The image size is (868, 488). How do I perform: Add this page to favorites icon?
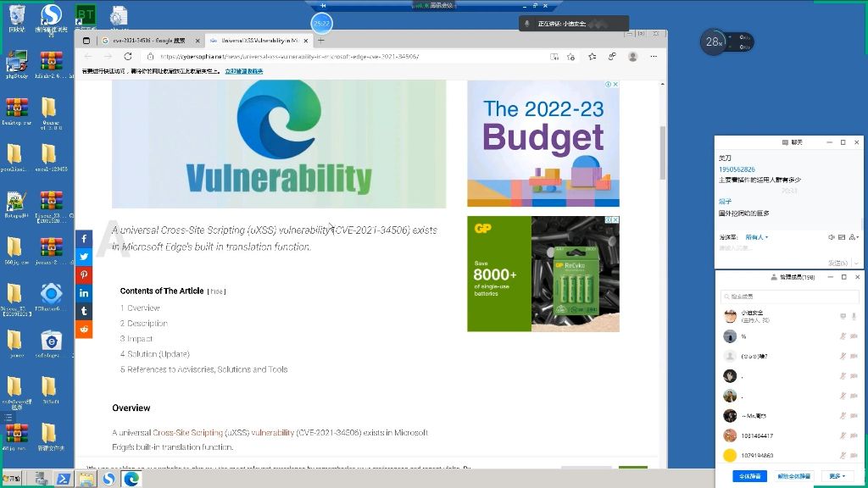[571, 57]
